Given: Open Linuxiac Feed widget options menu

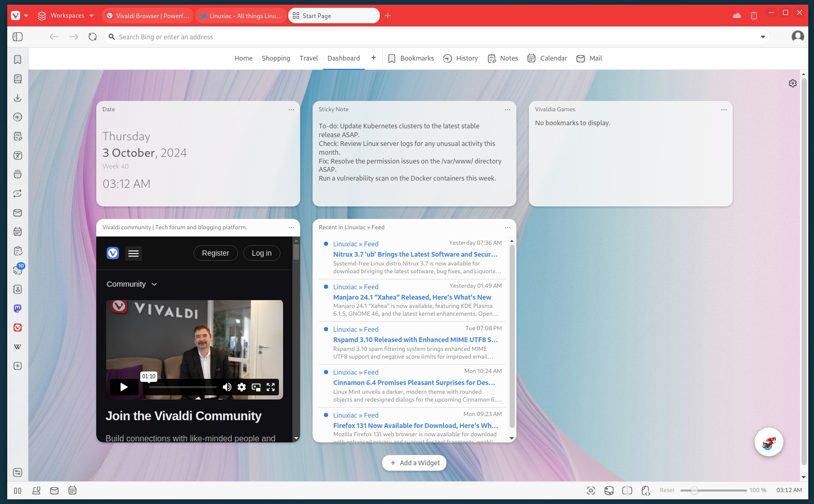Looking at the screenshot, I should pos(508,228).
